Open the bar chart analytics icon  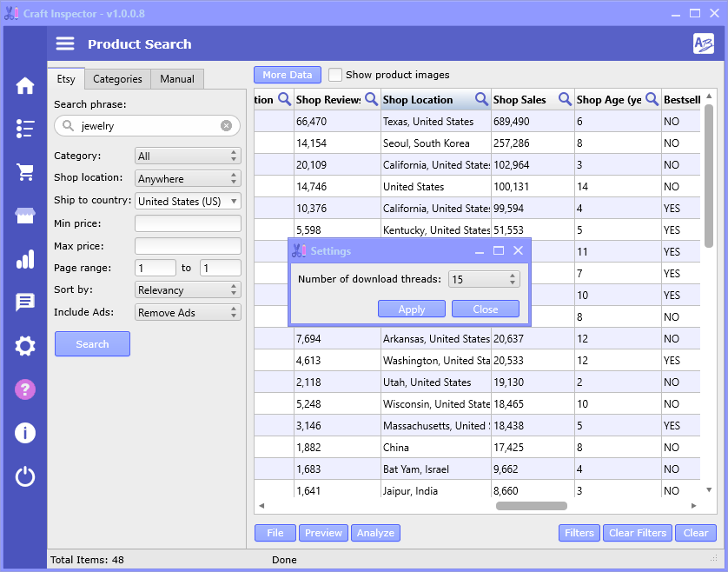pos(25,259)
